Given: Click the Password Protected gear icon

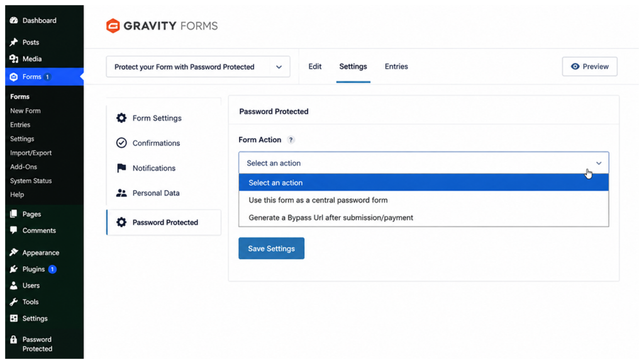Looking at the screenshot, I should (121, 222).
